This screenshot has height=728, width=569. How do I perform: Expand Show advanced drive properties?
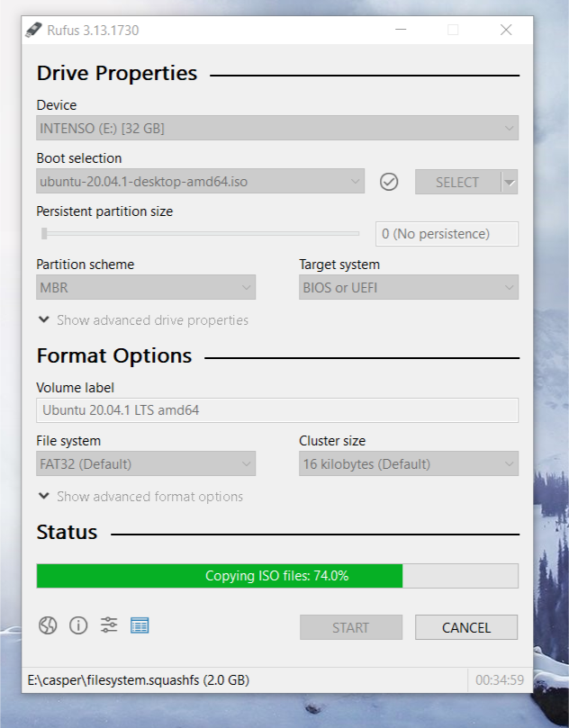143,319
